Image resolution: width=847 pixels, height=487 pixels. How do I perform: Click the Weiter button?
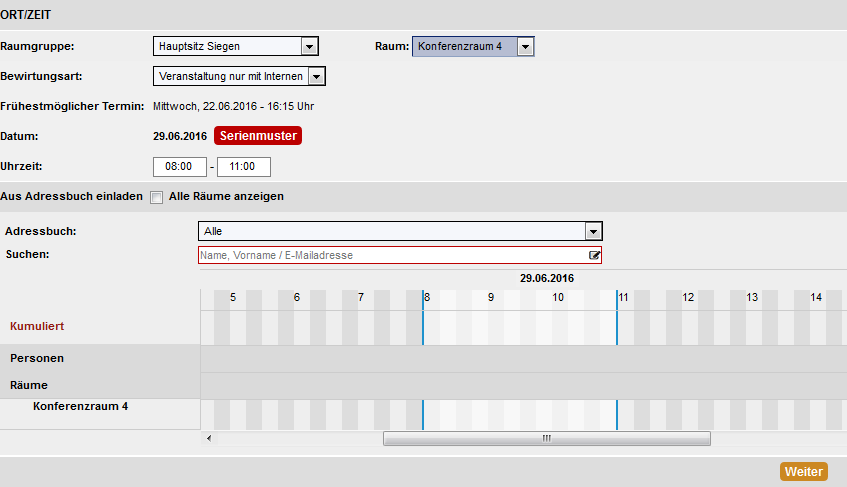pyautogui.click(x=804, y=471)
